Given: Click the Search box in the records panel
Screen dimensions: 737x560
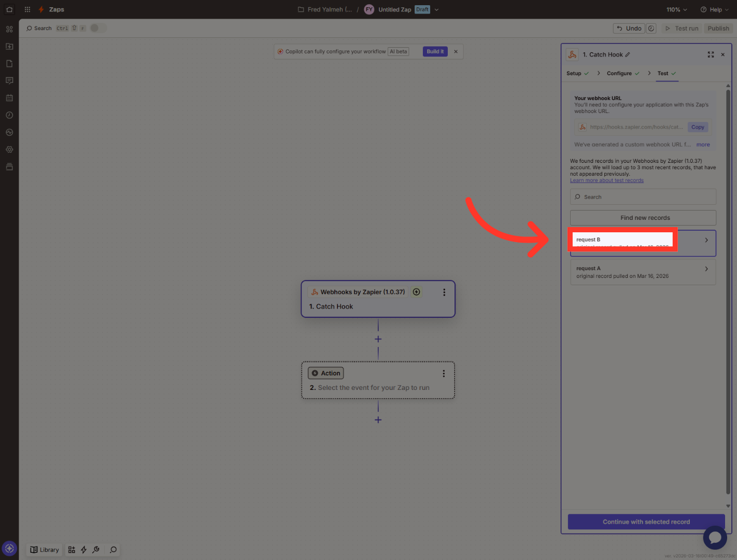Looking at the screenshot, I should [643, 197].
